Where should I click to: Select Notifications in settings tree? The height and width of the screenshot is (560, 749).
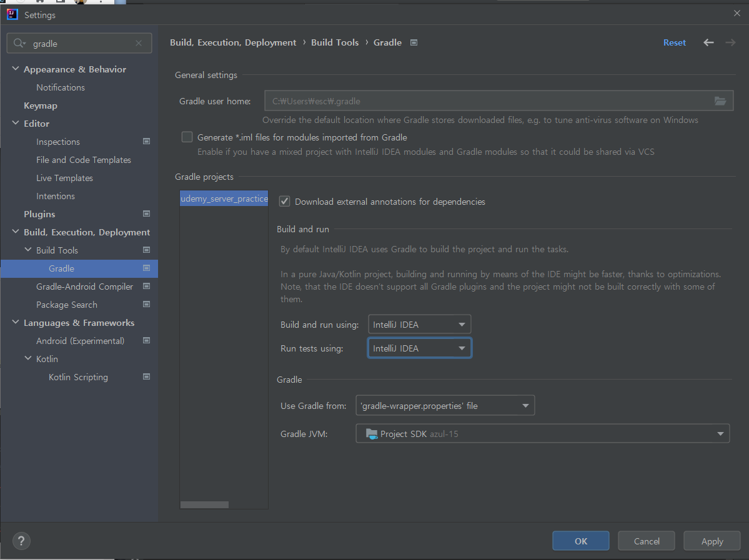pos(60,87)
